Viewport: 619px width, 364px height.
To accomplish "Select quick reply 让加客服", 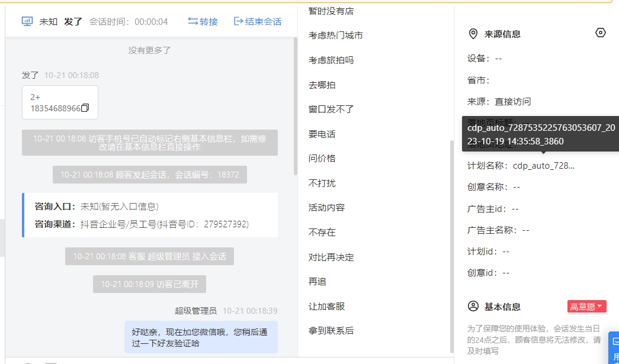I will tap(326, 307).
